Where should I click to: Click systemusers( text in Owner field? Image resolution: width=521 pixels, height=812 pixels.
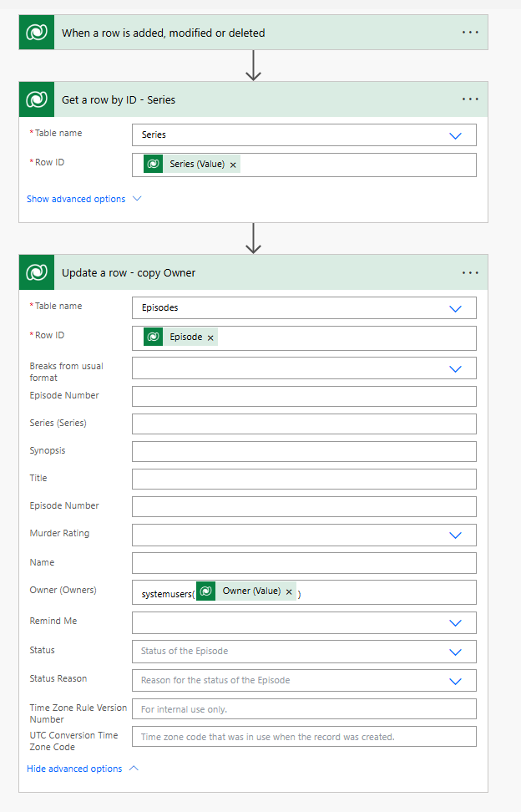tap(168, 594)
